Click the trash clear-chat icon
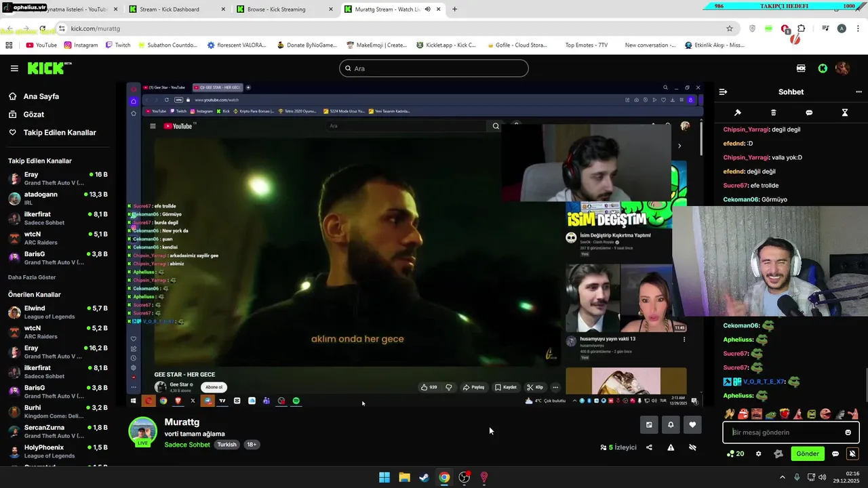The image size is (868, 488). click(774, 113)
